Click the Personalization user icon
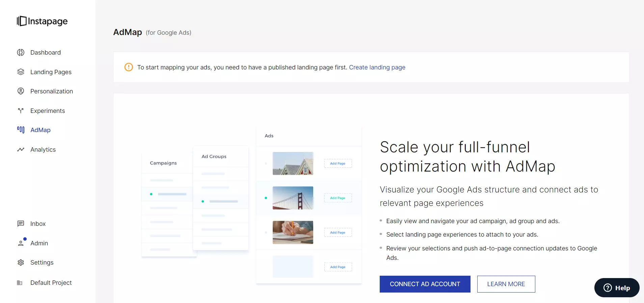Image resolution: width=644 pixels, height=303 pixels. 21,91
